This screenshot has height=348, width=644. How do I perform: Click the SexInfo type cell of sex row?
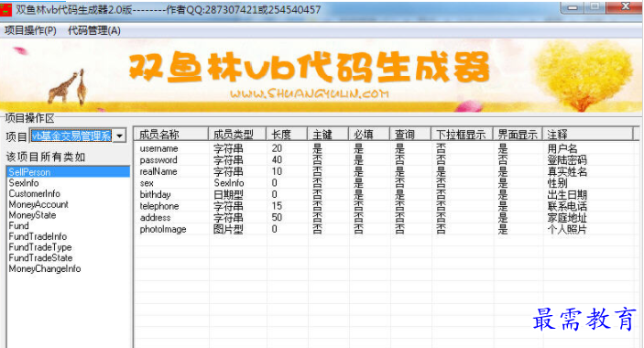click(x=229, y=183)
